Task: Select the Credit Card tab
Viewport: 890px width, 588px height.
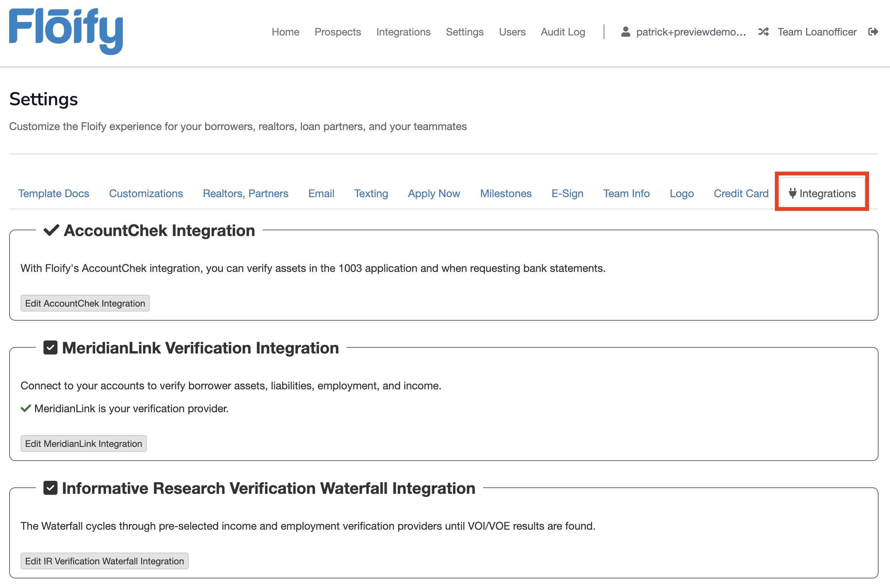Action: (741, 193)
